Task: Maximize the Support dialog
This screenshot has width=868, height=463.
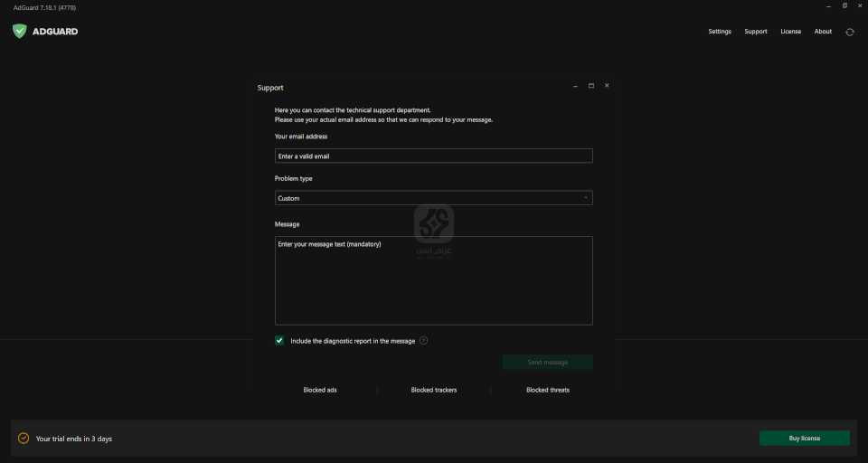Action: [x=591, y=86]
